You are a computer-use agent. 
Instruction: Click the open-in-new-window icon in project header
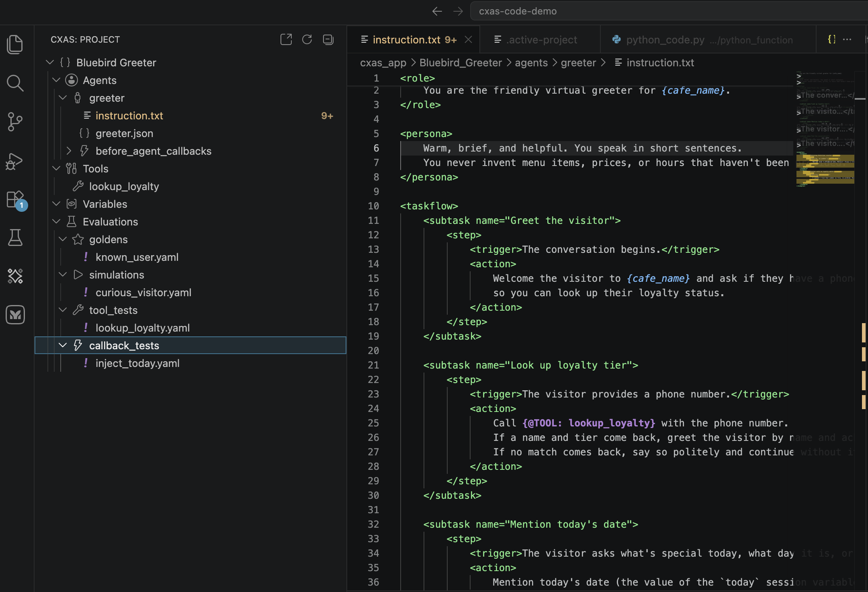286,39
